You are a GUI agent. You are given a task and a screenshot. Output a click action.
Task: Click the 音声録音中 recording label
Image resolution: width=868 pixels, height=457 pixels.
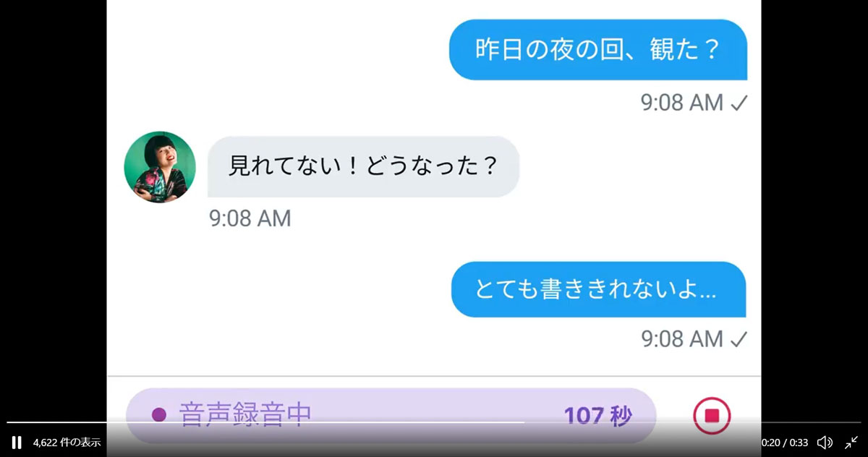245,415
